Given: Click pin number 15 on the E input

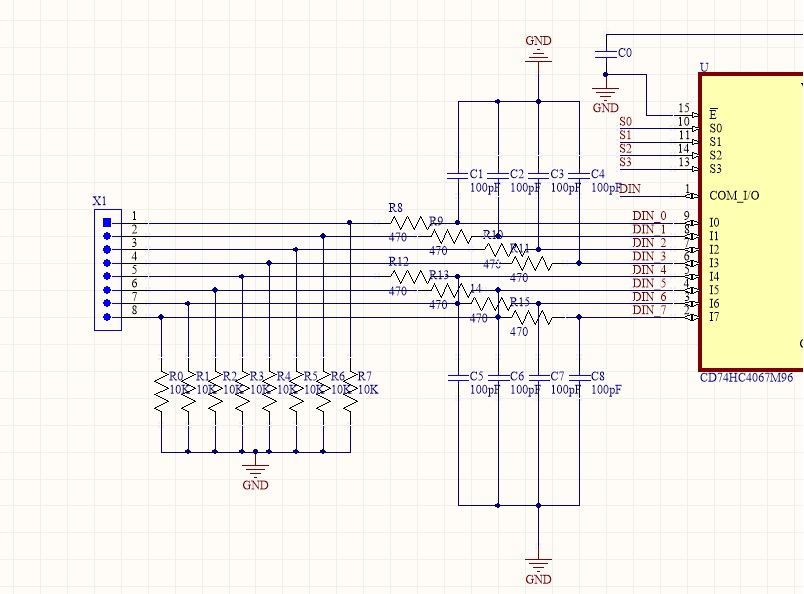Looking at the screenshot, I should click(684, 108).
